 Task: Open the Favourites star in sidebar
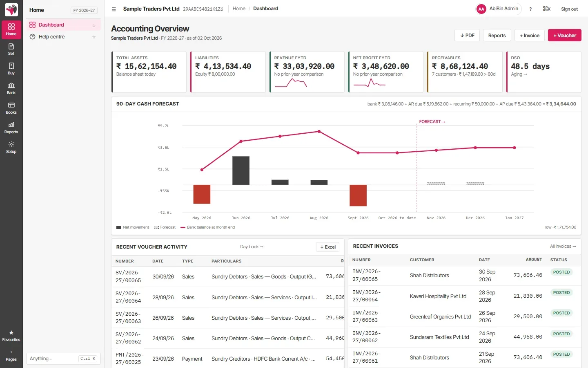pos(11,336)
